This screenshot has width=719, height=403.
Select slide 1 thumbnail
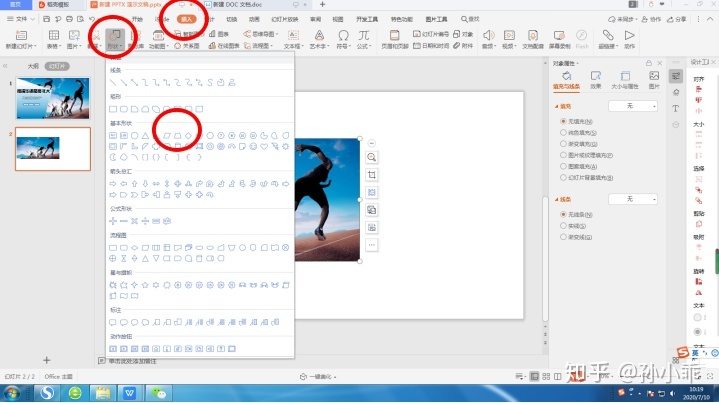(x=53, y=98)
